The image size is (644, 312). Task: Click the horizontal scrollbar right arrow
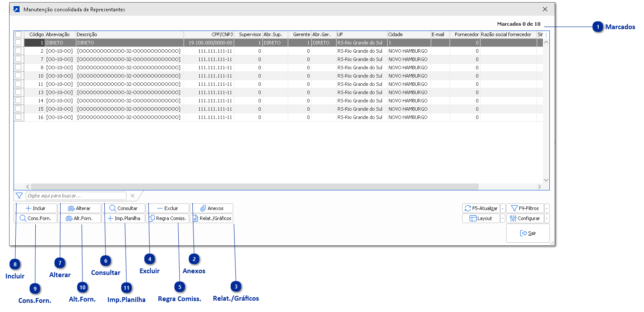(539, 187)
